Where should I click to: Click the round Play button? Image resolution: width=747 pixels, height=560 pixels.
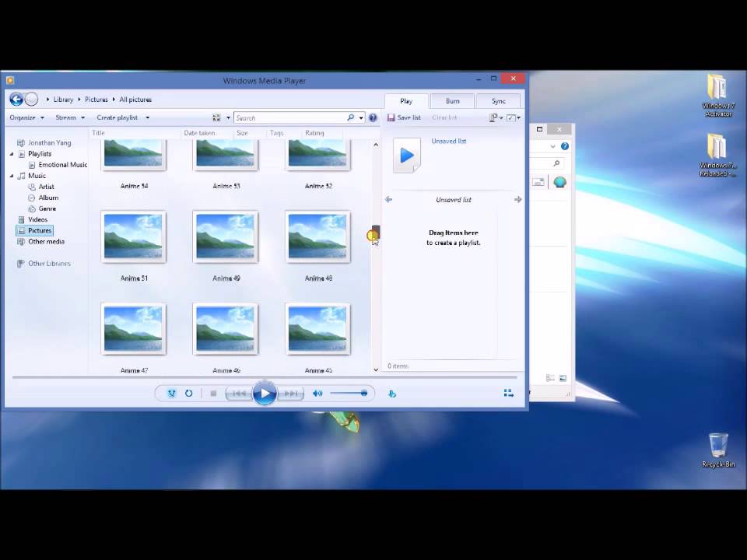[x=265, y=394]
